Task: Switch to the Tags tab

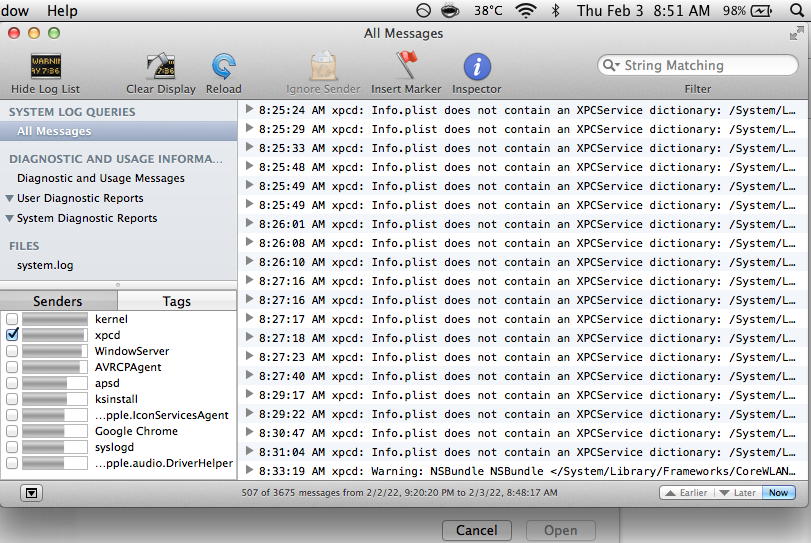Action: tap(177, 301)
